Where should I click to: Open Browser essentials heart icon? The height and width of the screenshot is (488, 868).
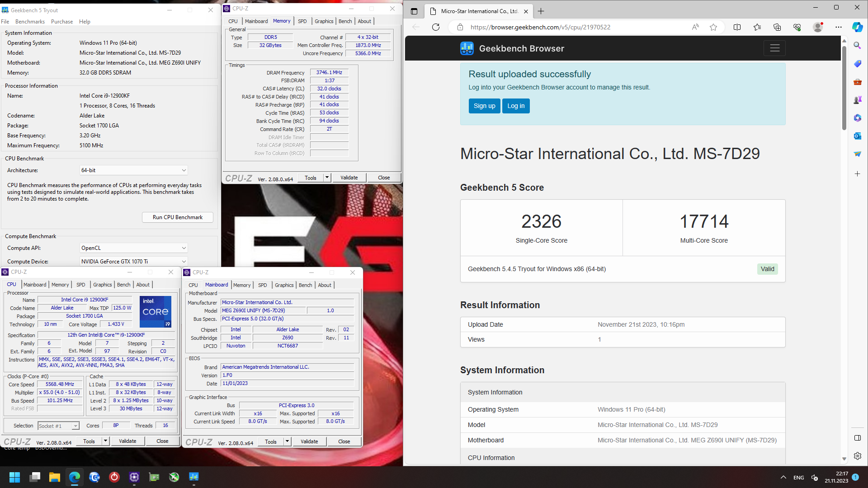[x=797, y=27]
